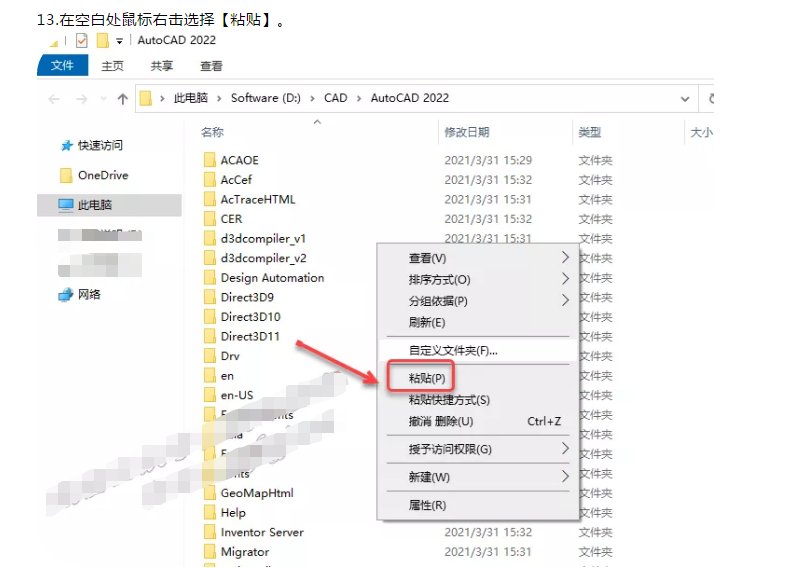The height and width of the screenshot is (568, 808).
Task: Click the new folder icon in title bar
Action: tap(103, 40)
